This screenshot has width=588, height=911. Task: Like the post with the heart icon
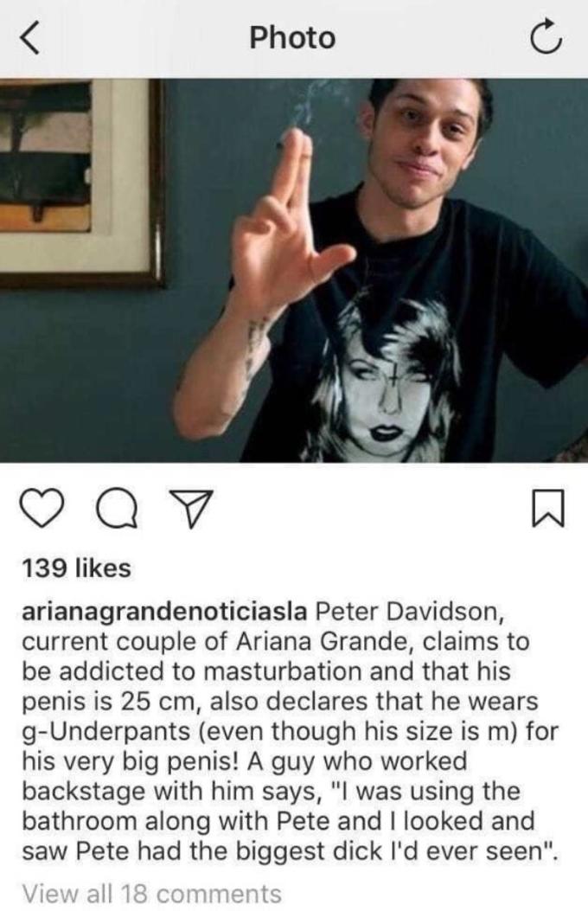42,509
